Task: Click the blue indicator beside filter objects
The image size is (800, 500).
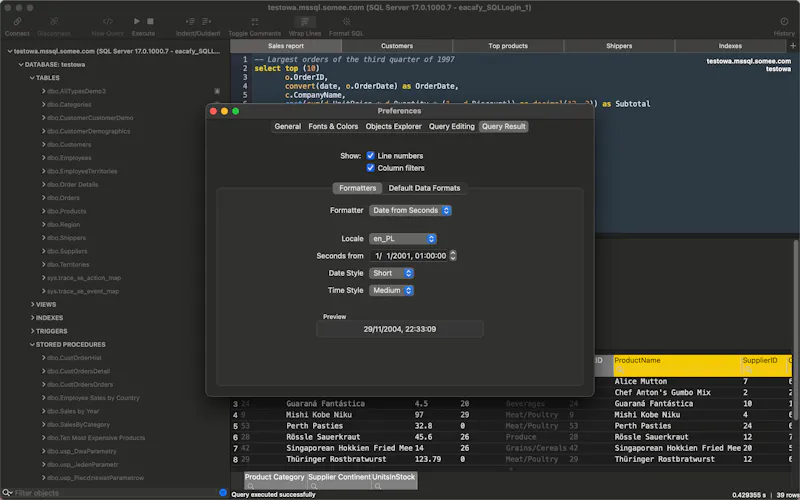Action: pos(223,492)
